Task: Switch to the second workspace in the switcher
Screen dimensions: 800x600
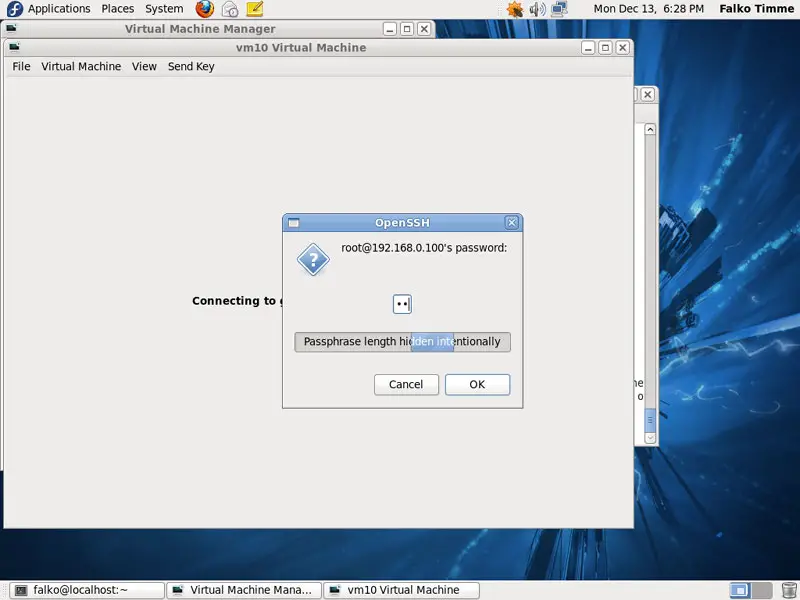Action: coord(761,590)
